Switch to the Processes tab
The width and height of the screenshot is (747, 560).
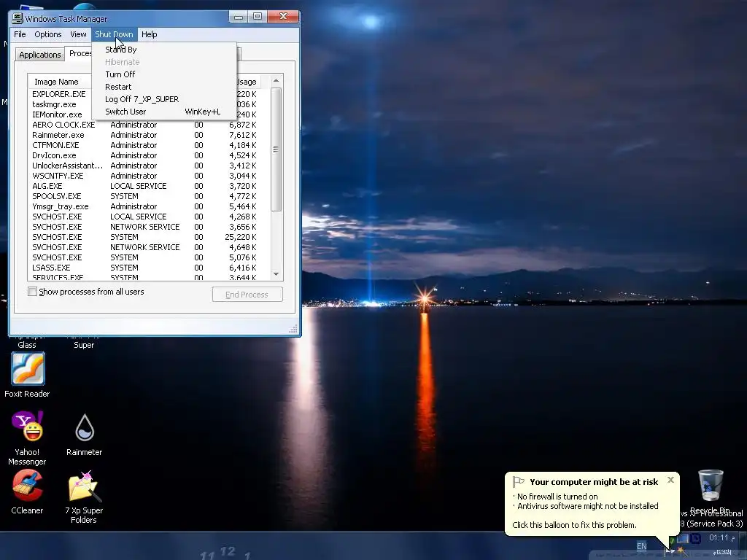click(x=79, y=53)
